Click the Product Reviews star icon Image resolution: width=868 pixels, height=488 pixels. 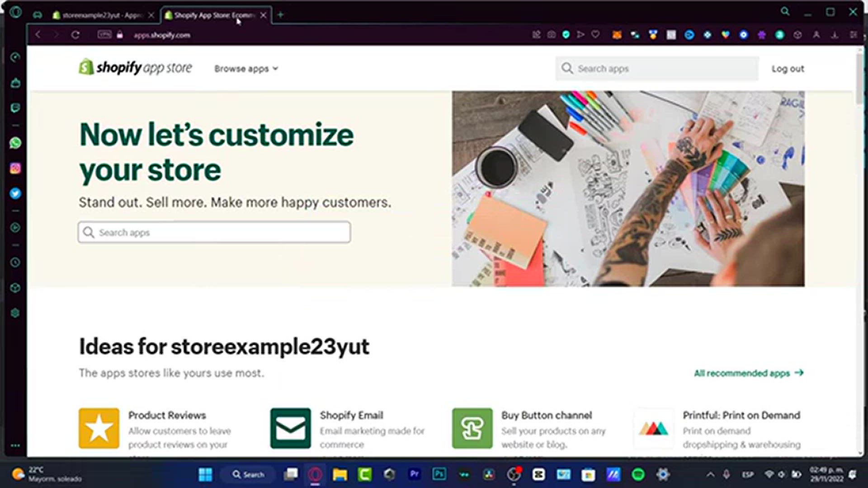99,428
